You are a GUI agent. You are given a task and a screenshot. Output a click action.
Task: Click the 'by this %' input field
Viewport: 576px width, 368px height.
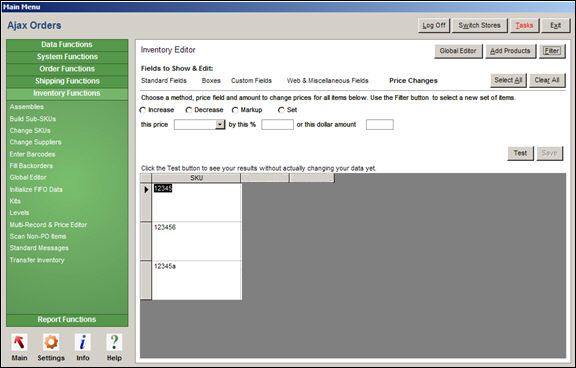(x=277, y=125)
